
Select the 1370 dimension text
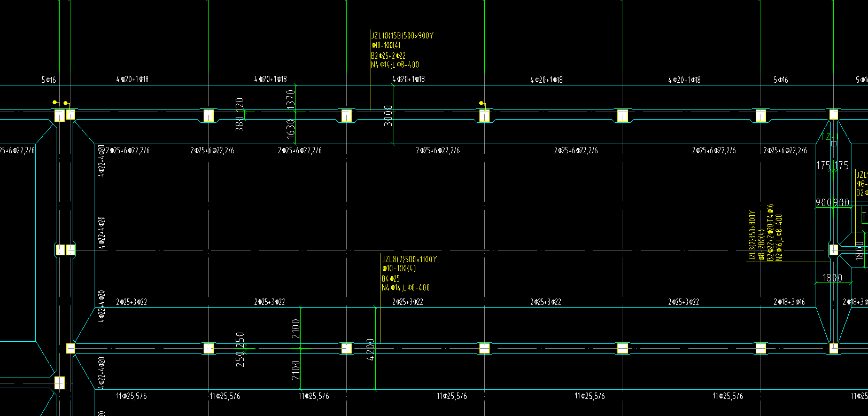pyautogui.click(x=291, y=99)
